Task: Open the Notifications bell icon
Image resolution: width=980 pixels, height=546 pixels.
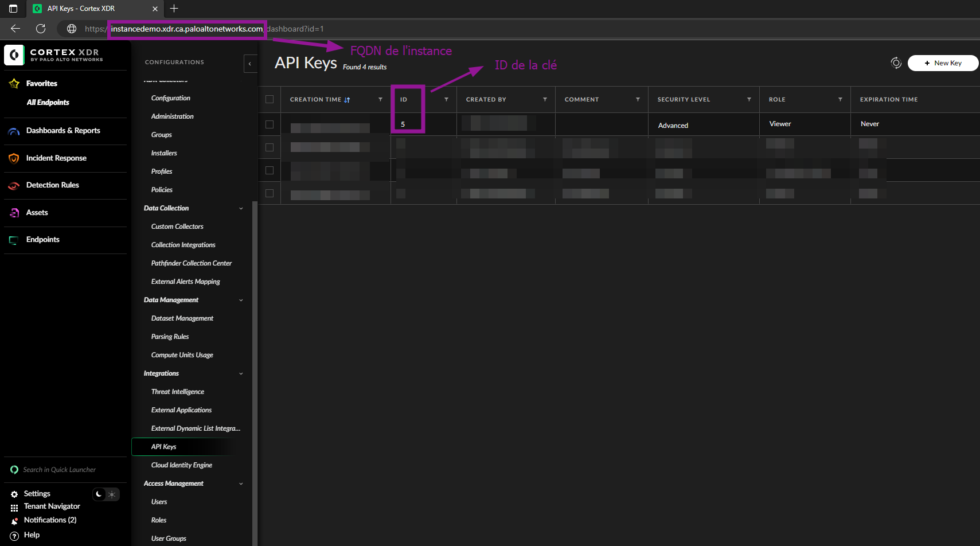Action: point(14,521)
